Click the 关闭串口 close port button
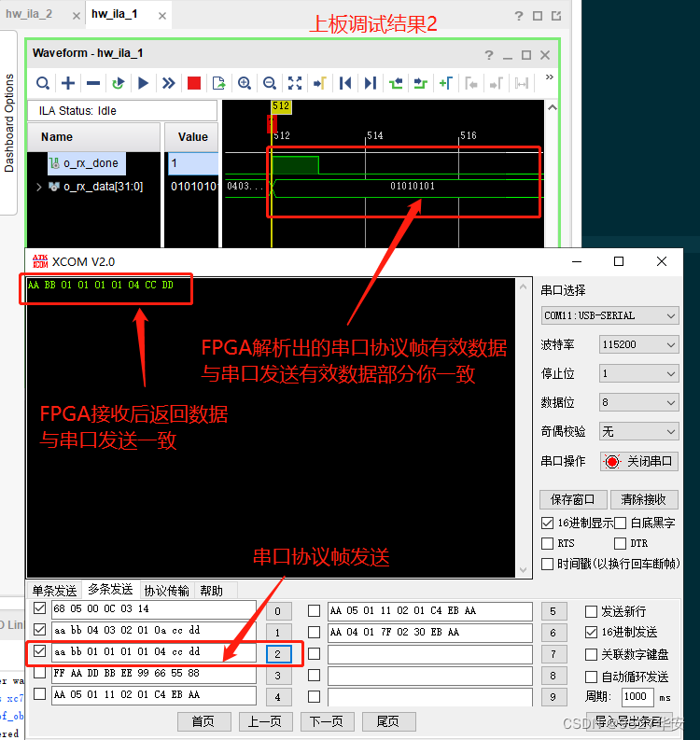700x740 pixels. pos(639,461)
